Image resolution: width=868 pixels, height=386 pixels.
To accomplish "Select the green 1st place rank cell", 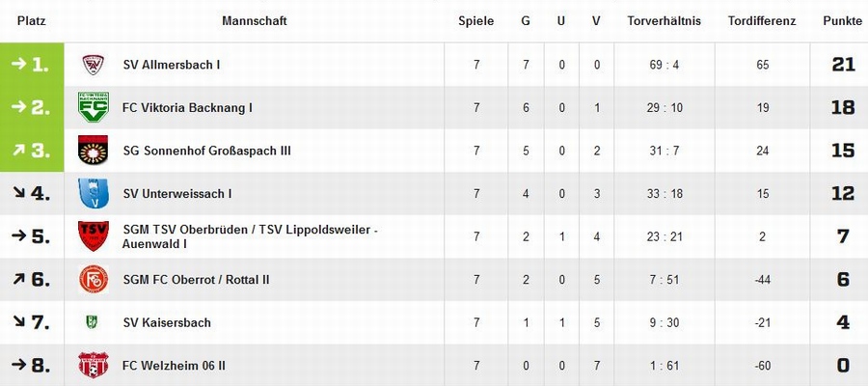I will click(x=32, y=65).
